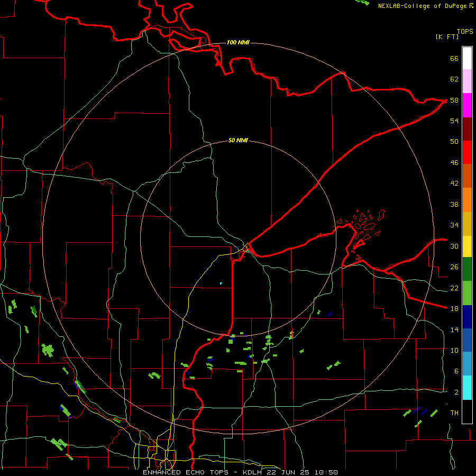Click the legend value 46
476x476 pixels.
tap(454, 163)
